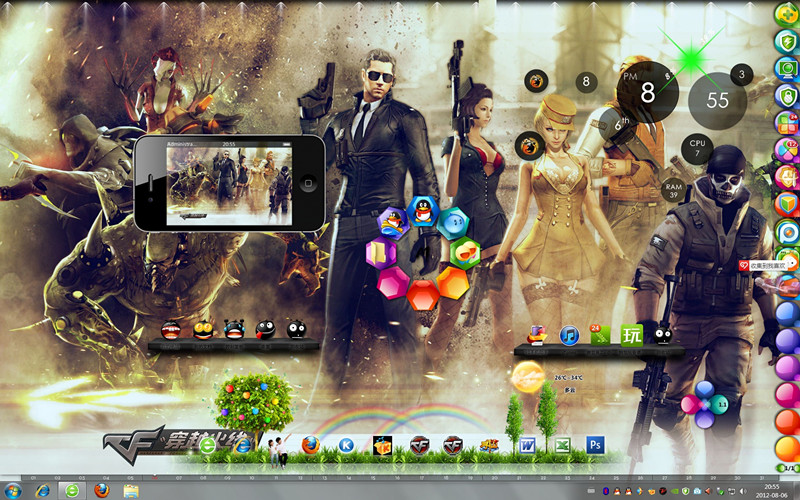Open iTunes from the right shelf
Screen dimensions: 800x500
click(569, 335)
